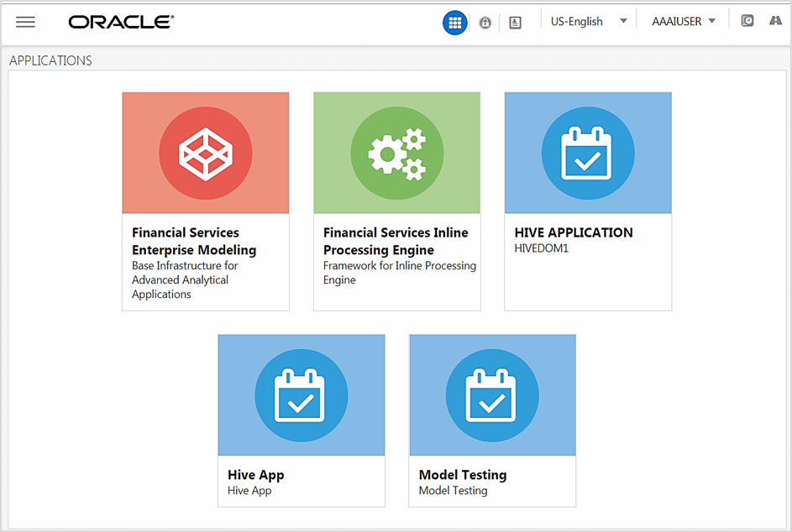Select Financial Services Inline Processing Engine title
The image size is (792, 532).
coord(396,242)
